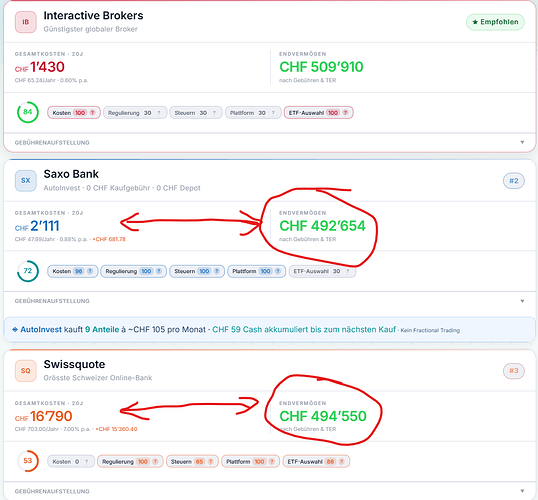Click help icon on Swissquote ETF-Auswahl chip
The height and width of the screenshot is (500, 538).
coord(341,462)
